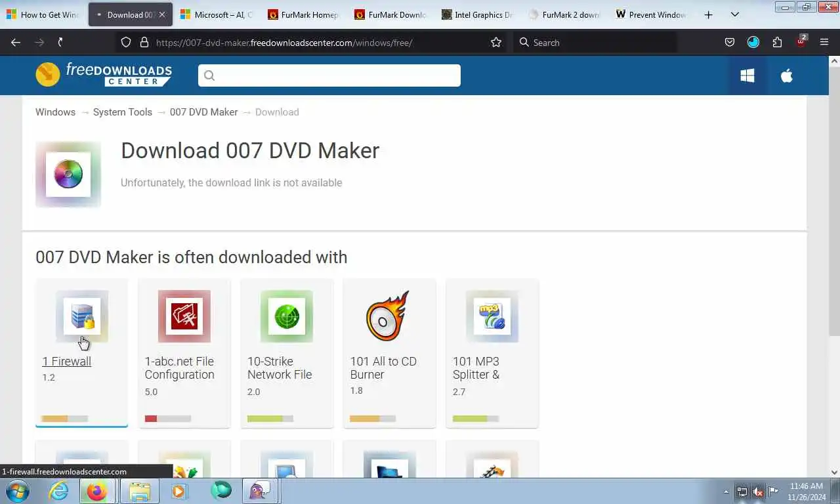Switch to the Microsoft – AI tab
Image resolution: width=840 pixels, height=504 pixels.
217,14
